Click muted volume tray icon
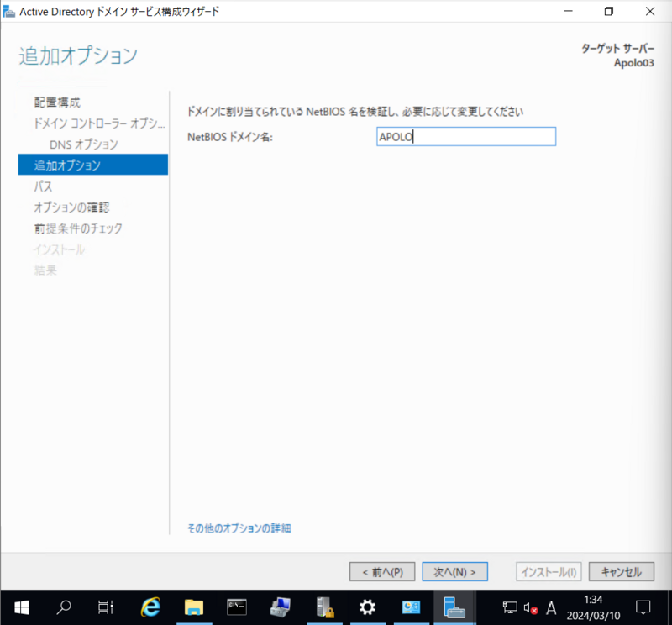672x625 pixels. pos(531,607)
